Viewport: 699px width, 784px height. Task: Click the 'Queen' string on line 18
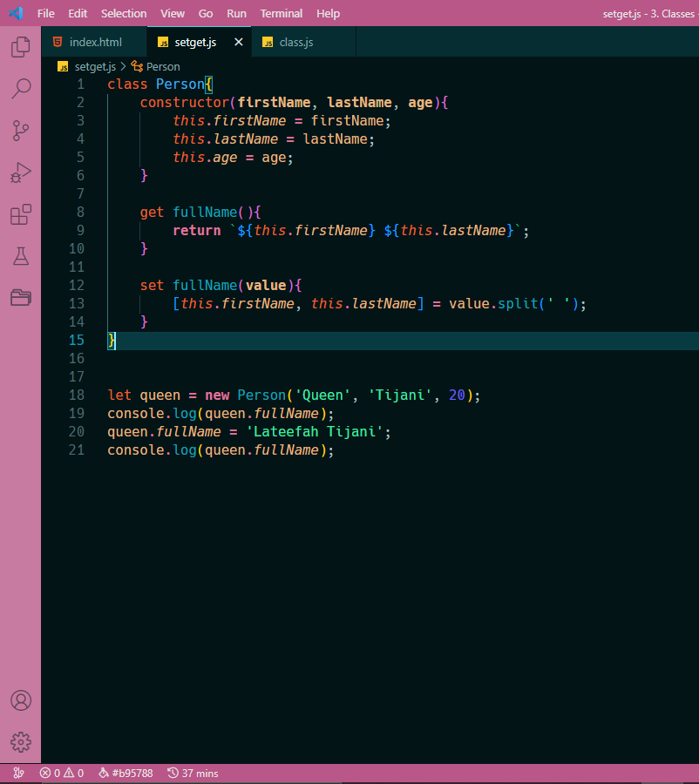(x=322, y=395)
